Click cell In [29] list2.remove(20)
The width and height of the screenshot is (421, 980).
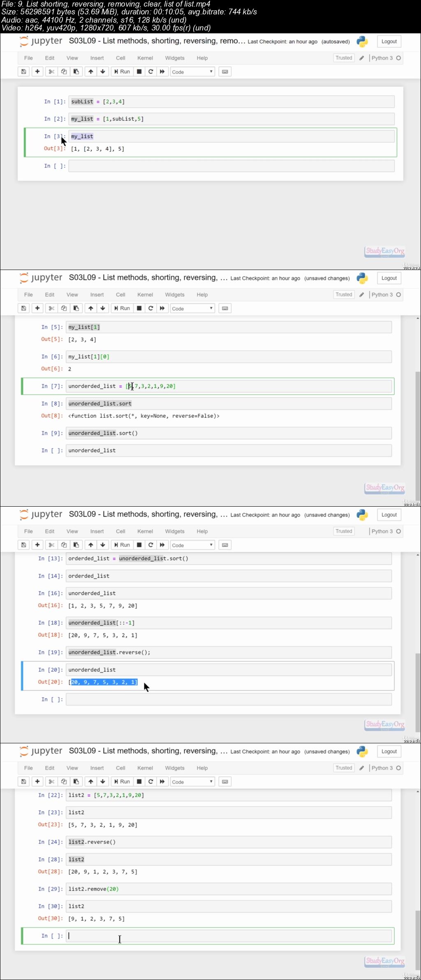tap(229, 889)
